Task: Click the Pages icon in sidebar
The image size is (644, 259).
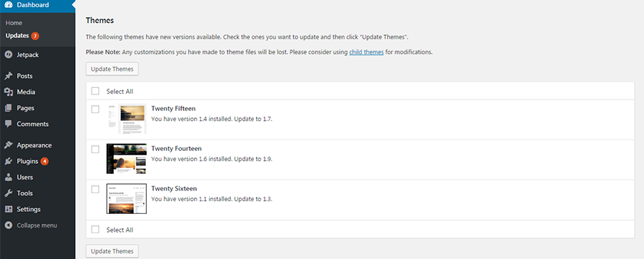Action: (8, 108)
